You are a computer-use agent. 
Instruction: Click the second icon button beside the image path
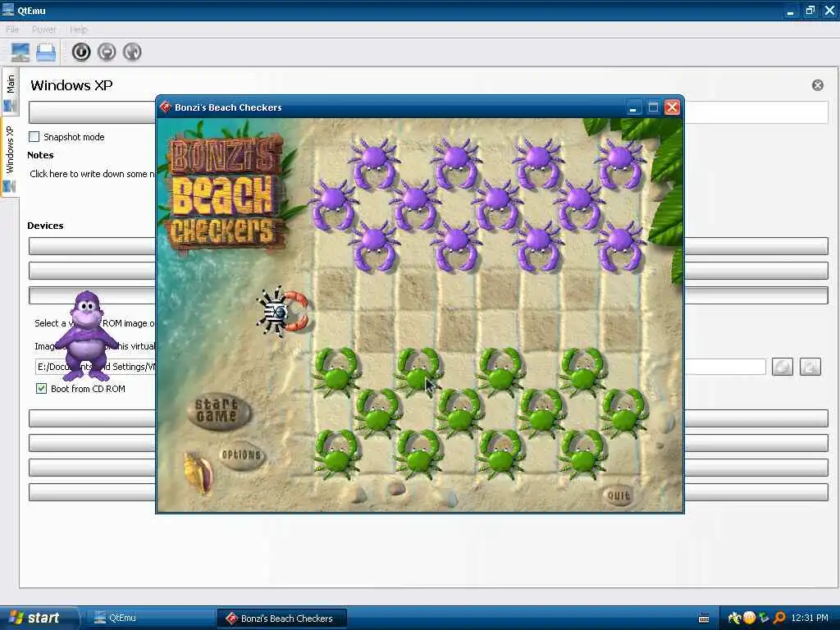coord(810,367)
